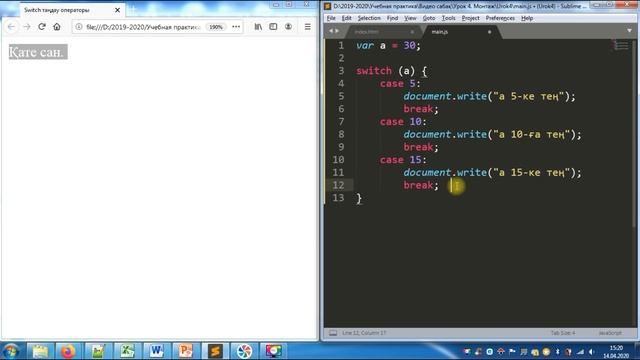Open View menu in Sublime Text
This screenshot has height=360, width=640.
410,18
